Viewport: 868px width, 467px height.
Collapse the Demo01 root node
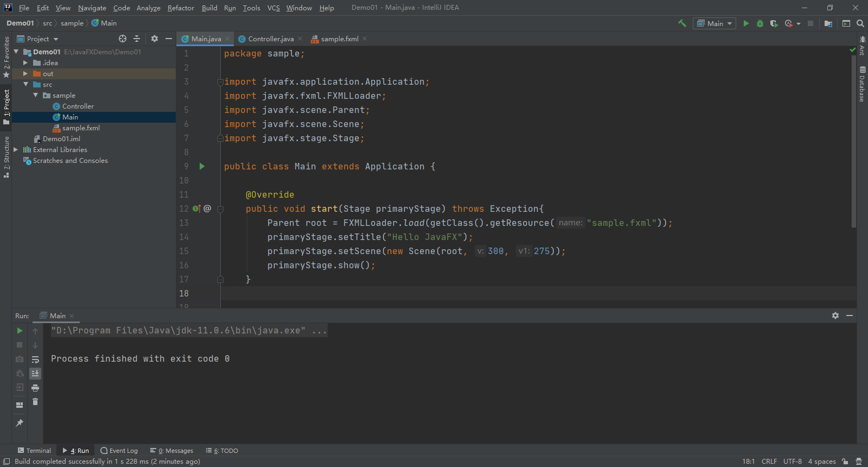[16, 52]
